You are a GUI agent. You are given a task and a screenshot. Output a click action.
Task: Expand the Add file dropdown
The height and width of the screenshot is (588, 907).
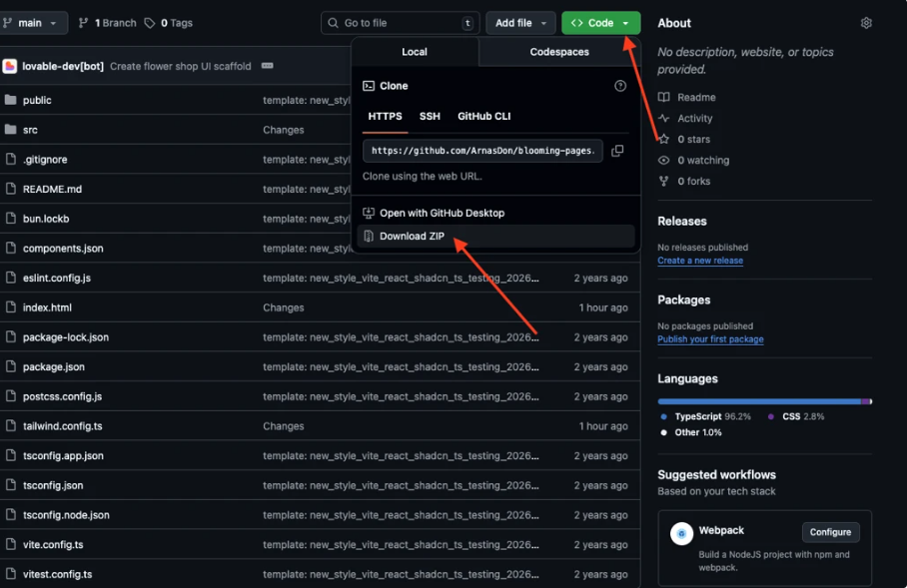[520, 23]
